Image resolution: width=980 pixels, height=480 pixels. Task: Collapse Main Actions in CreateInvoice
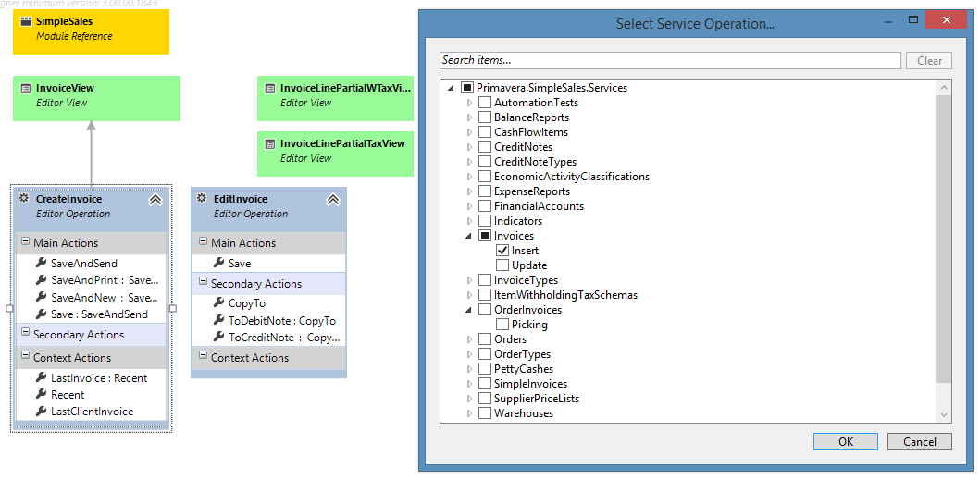26,242
